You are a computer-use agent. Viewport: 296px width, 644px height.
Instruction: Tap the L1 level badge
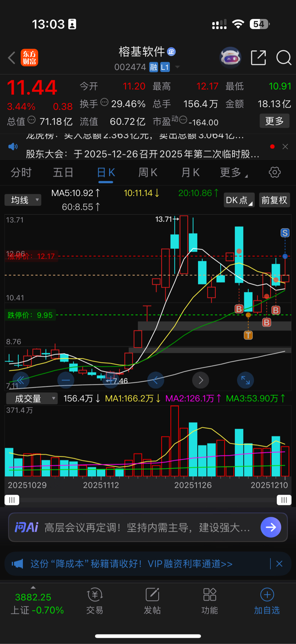(165, 67)
